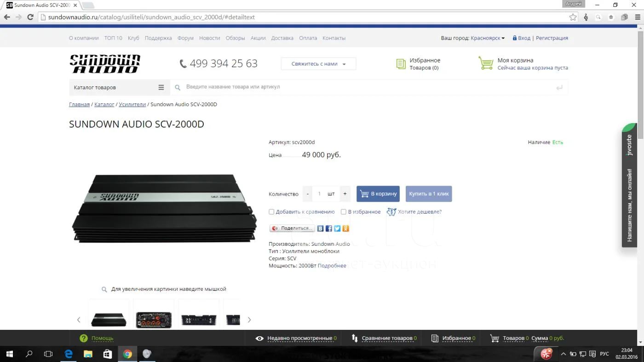Check 'В избранное' checkbox
Screen dimensions: 644x362
click(344, 212)
